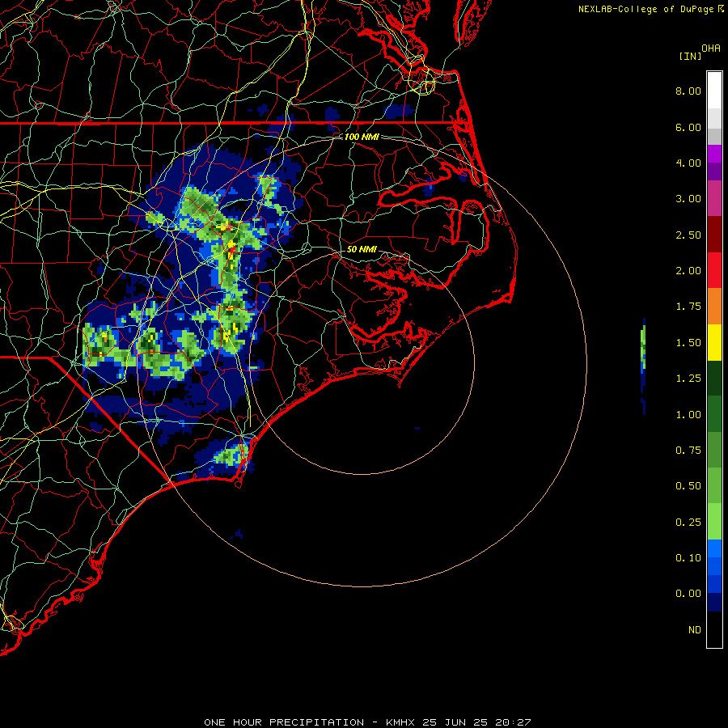The image size is (728, 728).
Task: Select the green swatch beside 0.50
Action: click(714, 485)
